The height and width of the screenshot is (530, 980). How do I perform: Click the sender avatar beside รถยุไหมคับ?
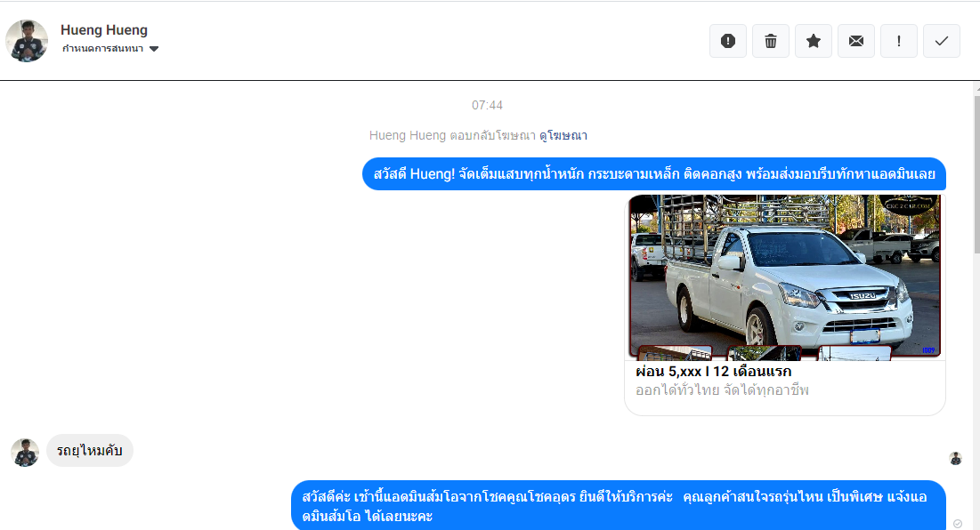(x=25, y=453)
